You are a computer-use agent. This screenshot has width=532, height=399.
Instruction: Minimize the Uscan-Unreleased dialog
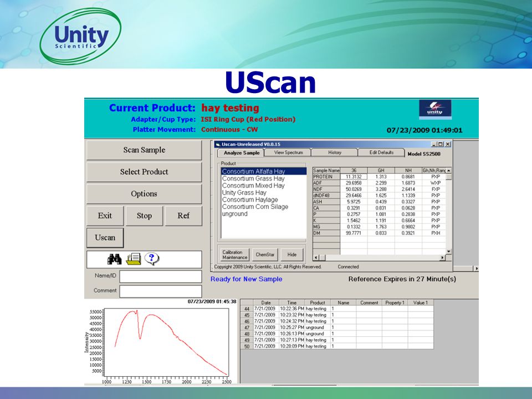click(x=434, y=144)
